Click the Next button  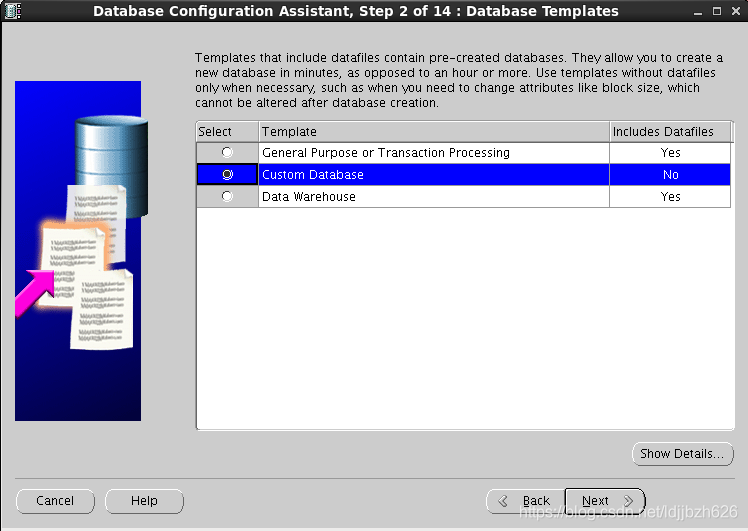604,501
